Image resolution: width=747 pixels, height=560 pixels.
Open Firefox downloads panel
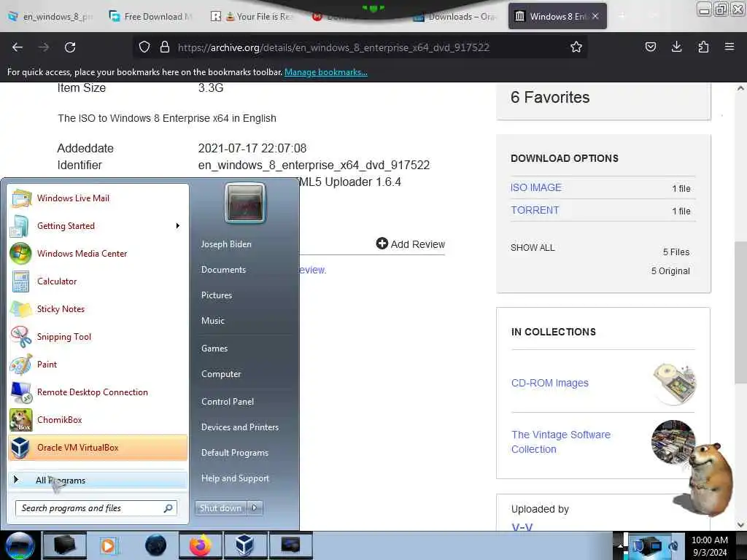coord(676,47)
